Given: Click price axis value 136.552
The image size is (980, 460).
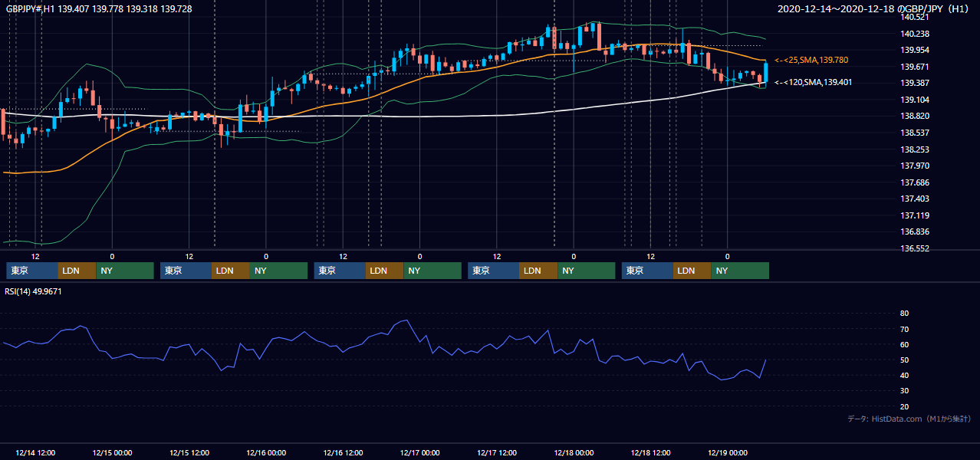Looking at the screenshot, I should (916, 248).
